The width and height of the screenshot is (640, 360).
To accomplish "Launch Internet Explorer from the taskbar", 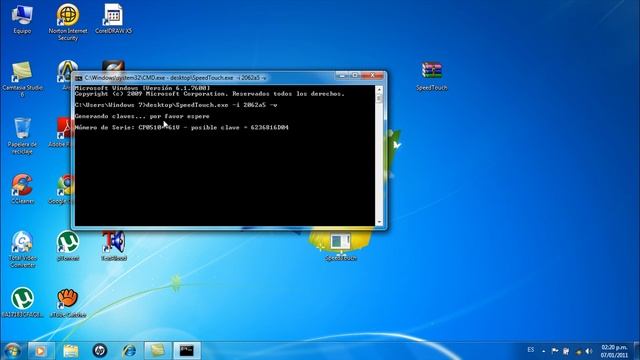I will [x=129, y=351].
